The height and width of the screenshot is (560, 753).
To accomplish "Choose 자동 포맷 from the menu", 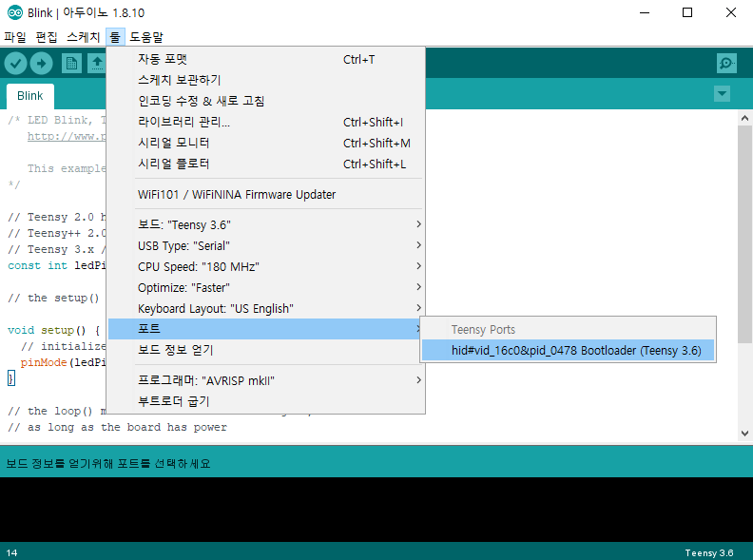I will click(266, 59).
